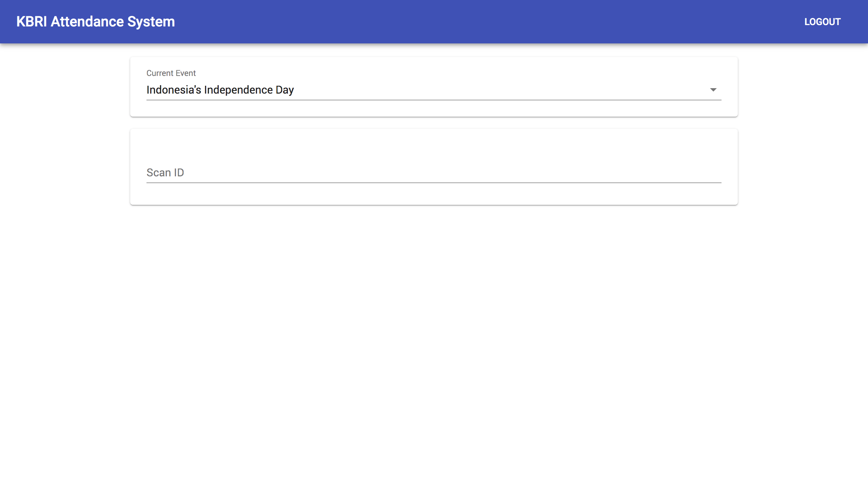
Task: Click the word System in the app title
Action: pyautogui.click(x=151, y=22)
